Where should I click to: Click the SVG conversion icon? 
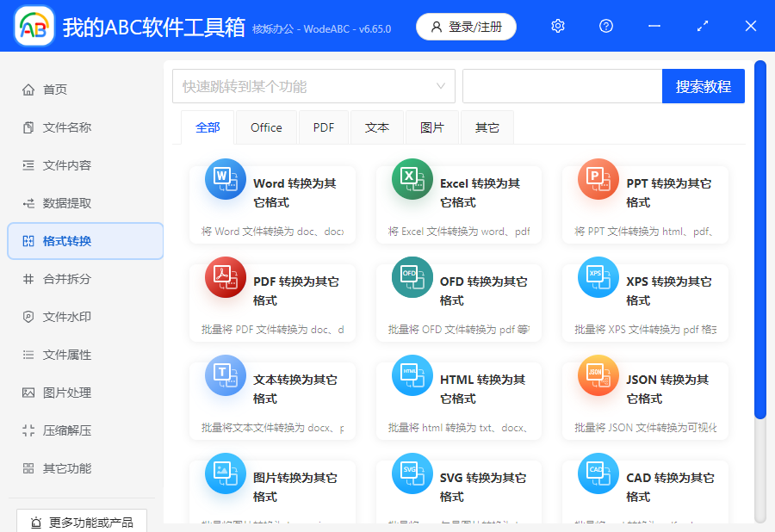(412, 473)
